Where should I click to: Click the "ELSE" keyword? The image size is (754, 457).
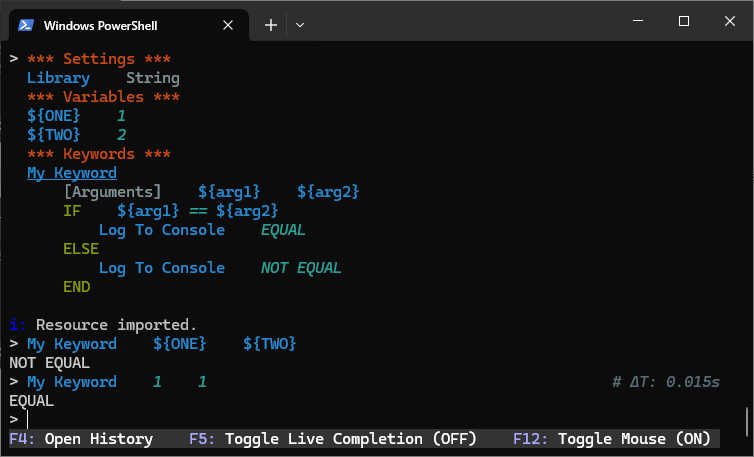(81, 249)
